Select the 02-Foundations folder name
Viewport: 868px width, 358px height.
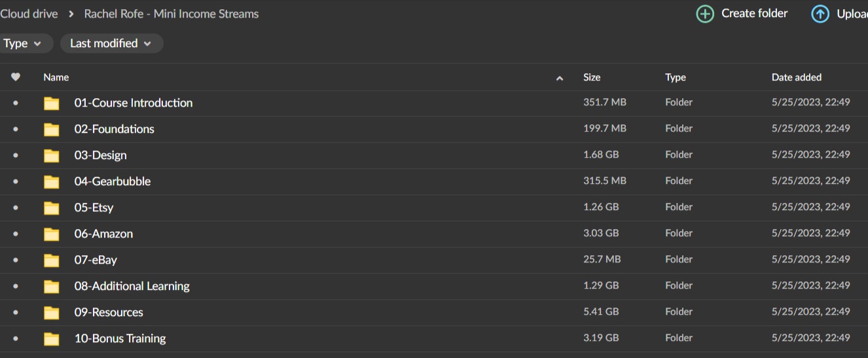115,129
